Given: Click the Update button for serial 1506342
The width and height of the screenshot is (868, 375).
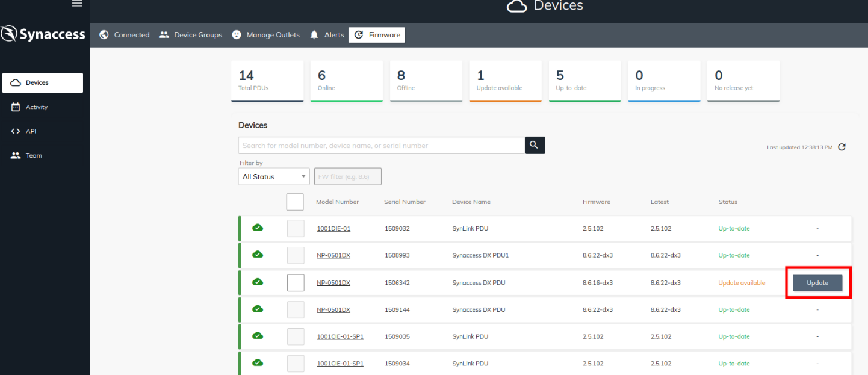Looking at the screenshot, I should [817, 283].
